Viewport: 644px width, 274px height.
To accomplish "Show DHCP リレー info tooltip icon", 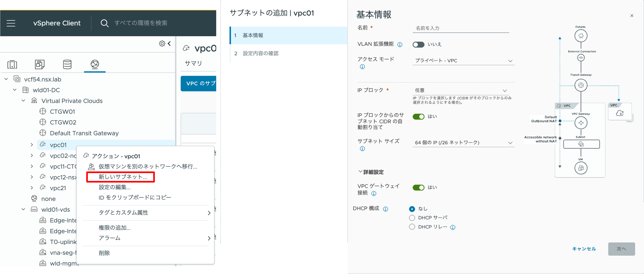I will pyautogui.click(x=453, y=228).
